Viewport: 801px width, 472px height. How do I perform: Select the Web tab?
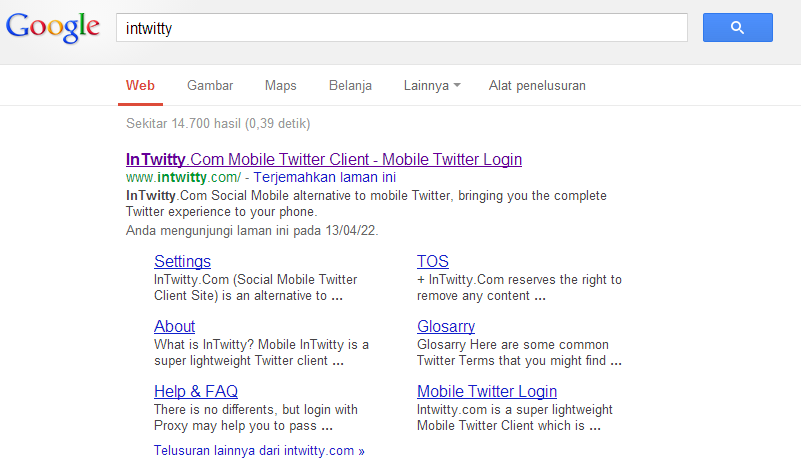(x=140, y=85)
